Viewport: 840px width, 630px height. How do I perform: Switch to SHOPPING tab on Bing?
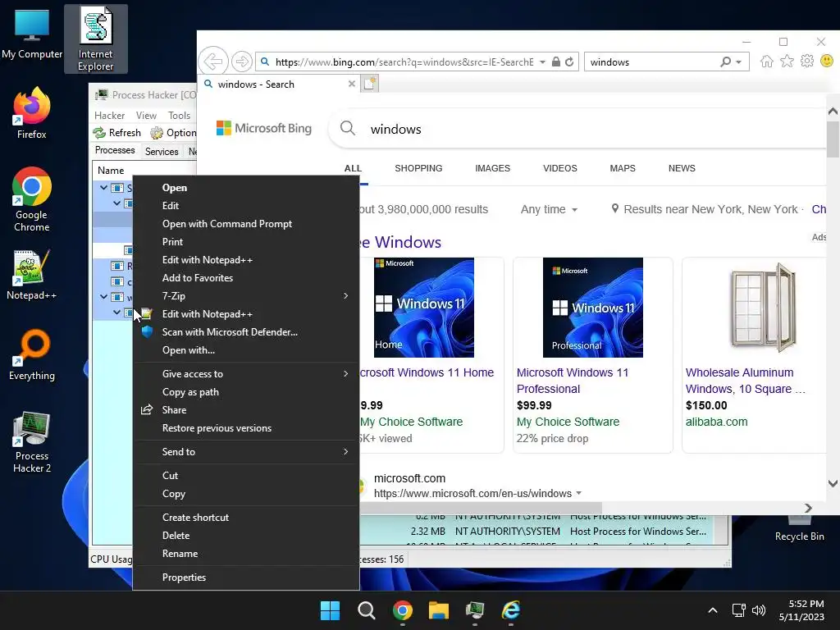click(418, 168)
